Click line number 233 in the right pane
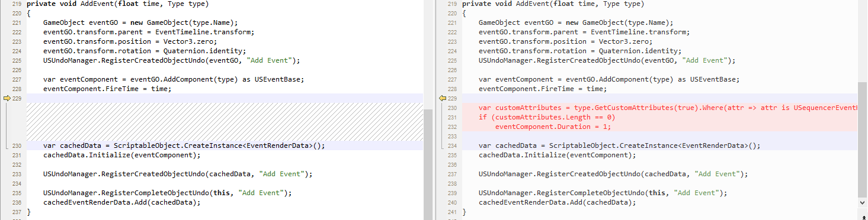The height and width of the screenshot is (220, 868). click(x=453, y=136)
